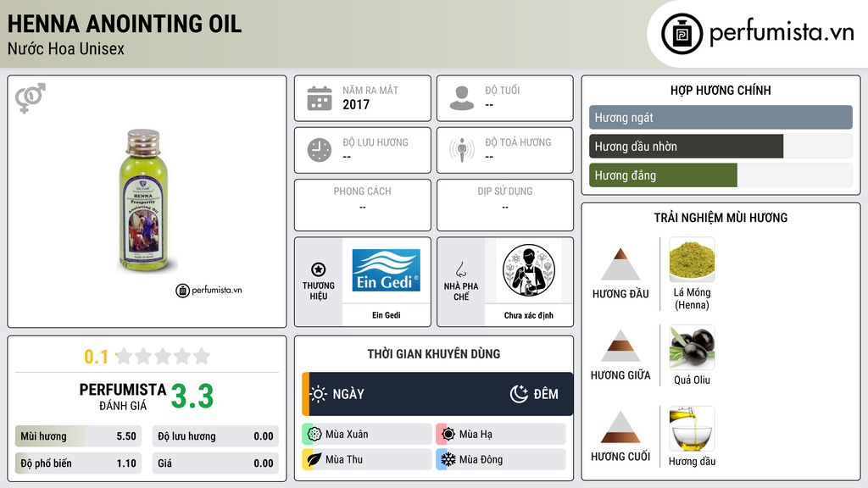The image size is (868, 488).
Task: Click the calendar icon for launch year
Action: pyautogui.click(x=320, y=98)
